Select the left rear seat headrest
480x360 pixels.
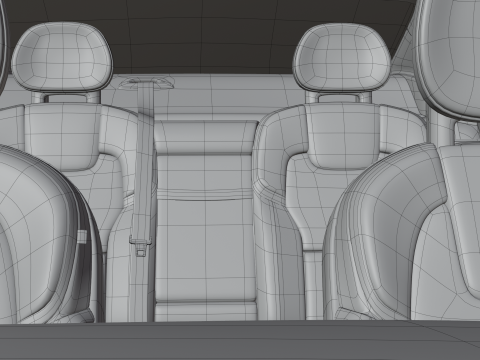click(62, 57)
